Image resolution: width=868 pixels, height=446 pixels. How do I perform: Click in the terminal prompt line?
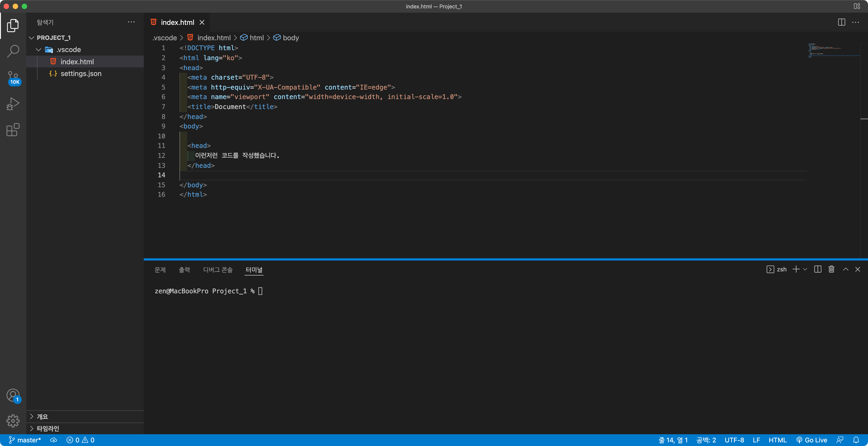208,291
